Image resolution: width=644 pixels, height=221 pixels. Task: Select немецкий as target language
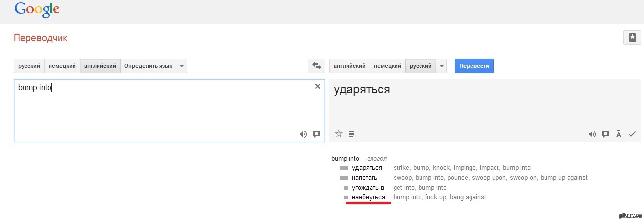(x=388, y=66)
